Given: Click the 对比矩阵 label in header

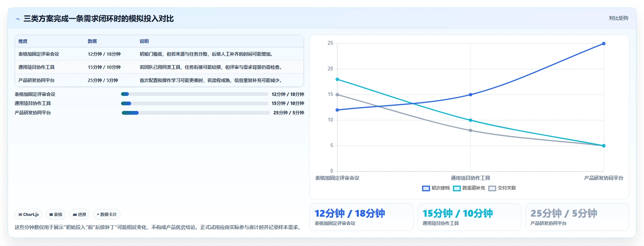Looking at the screenshot, I should tap(618, 18).
